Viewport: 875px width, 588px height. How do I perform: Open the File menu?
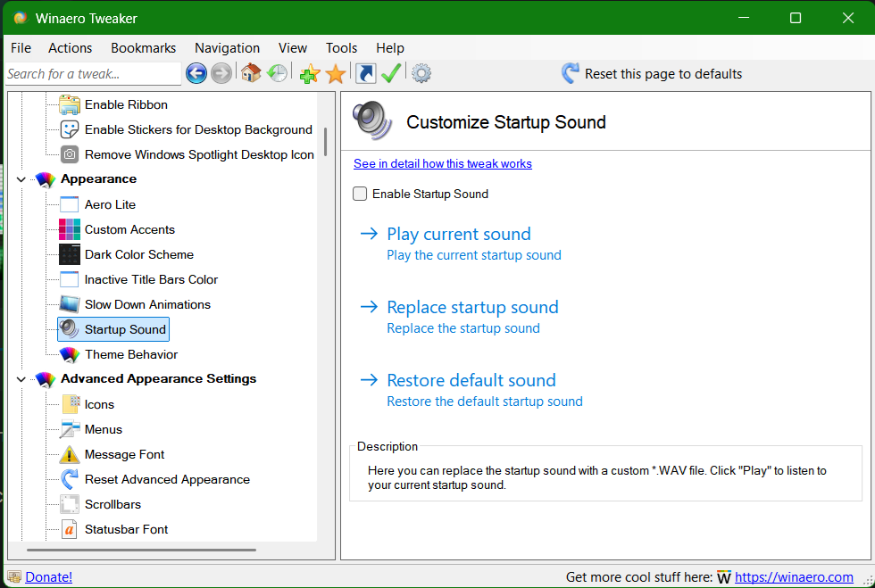[21, 48]
